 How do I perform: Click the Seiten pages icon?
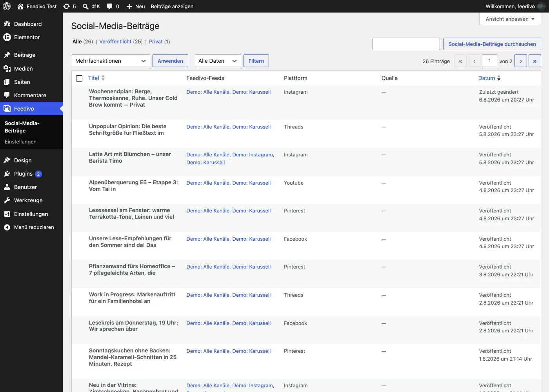coord(7,82)
